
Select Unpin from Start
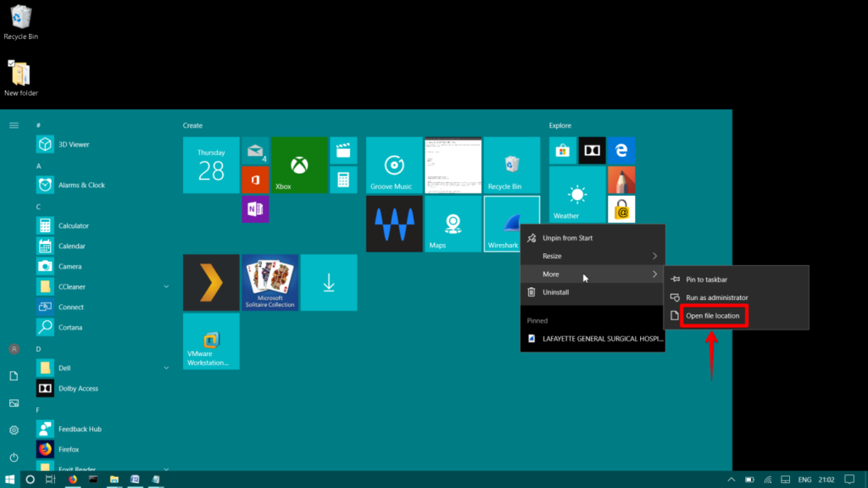(x=593, y=238)
